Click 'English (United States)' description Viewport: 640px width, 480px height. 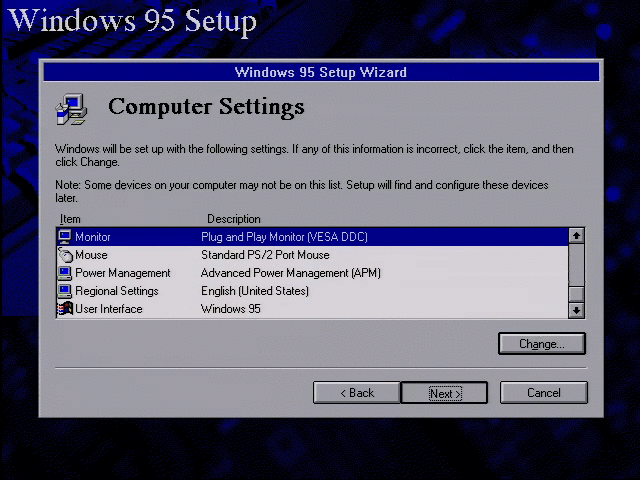pos(255,291)
